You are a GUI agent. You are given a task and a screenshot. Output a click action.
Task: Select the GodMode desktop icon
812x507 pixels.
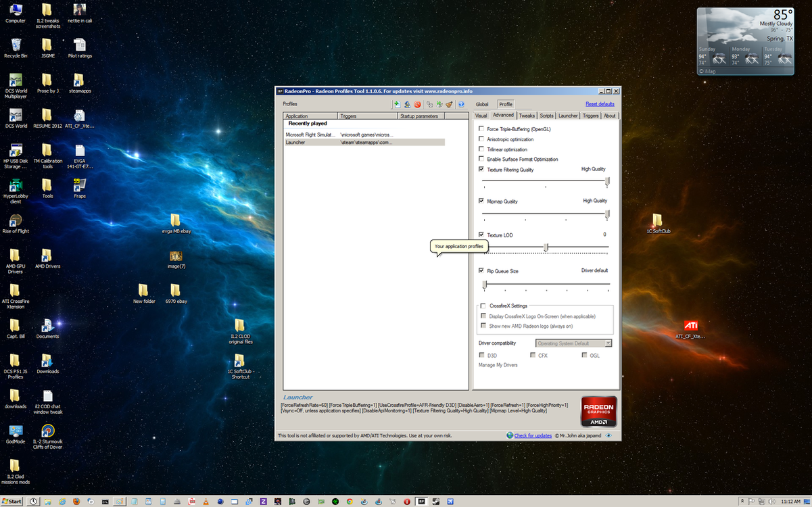click(x=16, y=434)
